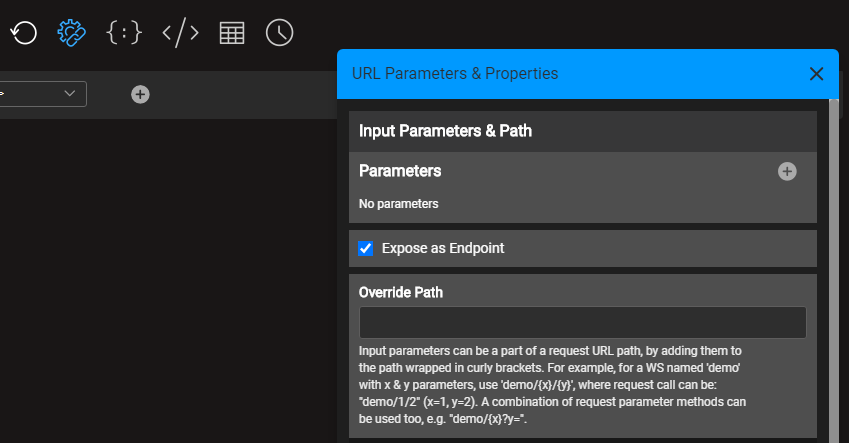Image resolution: width=849 pixels, height=443 pixels.
Task: Uncheck the Expose as Endpoint checkbox
Action: tap(366, 248)
